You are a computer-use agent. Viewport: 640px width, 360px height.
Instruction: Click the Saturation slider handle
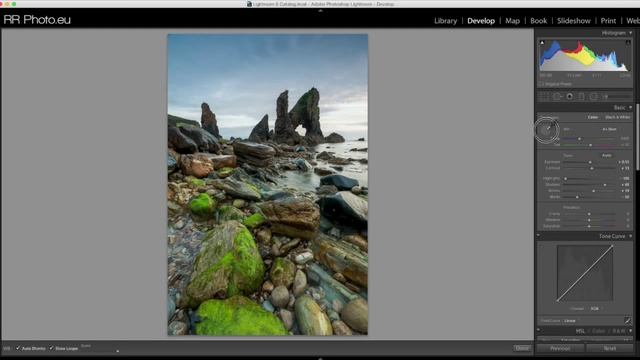click(x=589, y=226)
